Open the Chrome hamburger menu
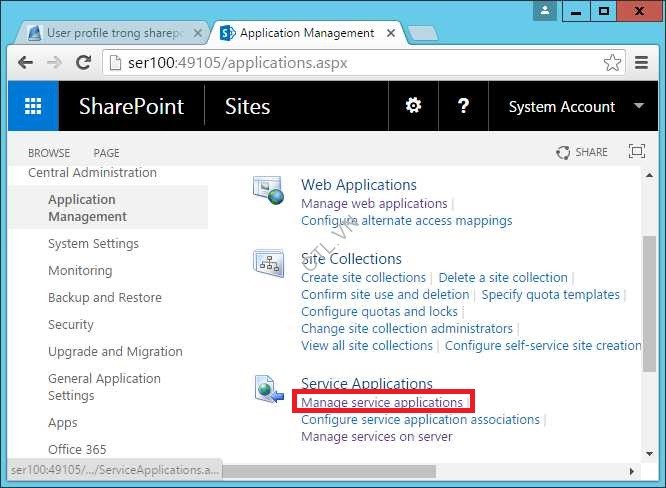The width and height of the screenshot is (666, 488). tap(643, 62)
